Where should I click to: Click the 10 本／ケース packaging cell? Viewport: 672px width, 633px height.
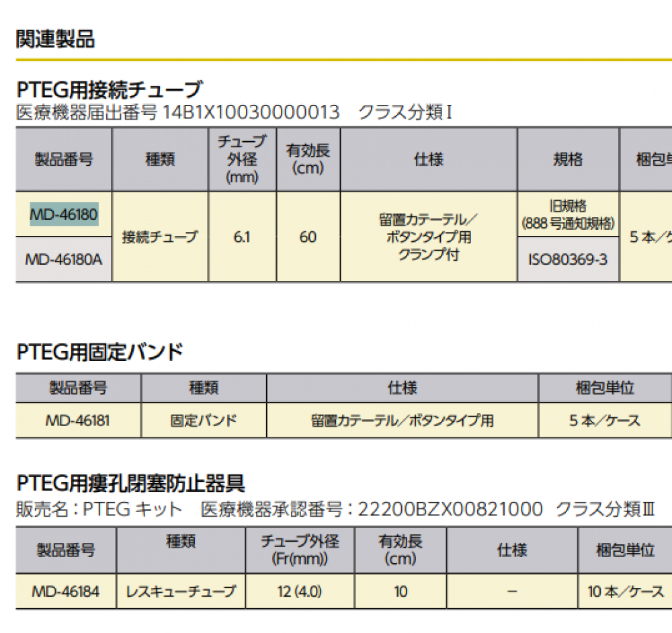point(625,591)
